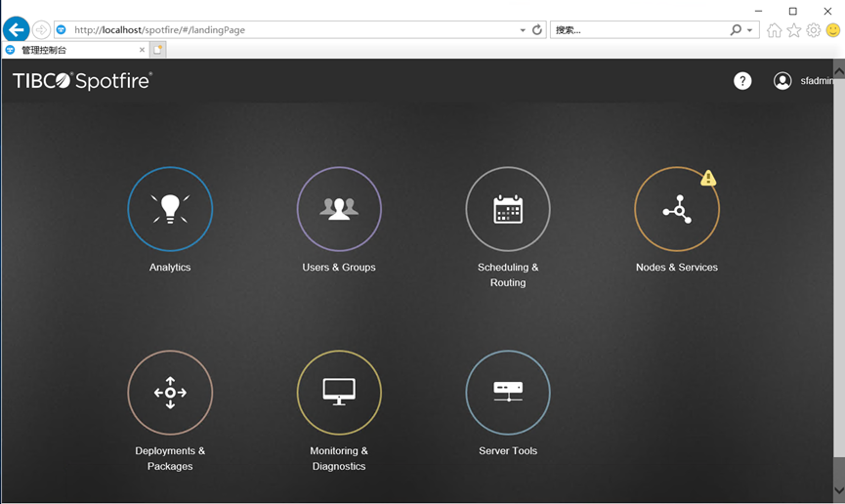845x504 pixels.
Task: Click the Monitoring & Diagnostics label
Action: pyautogui.click(x=339, y=459)
